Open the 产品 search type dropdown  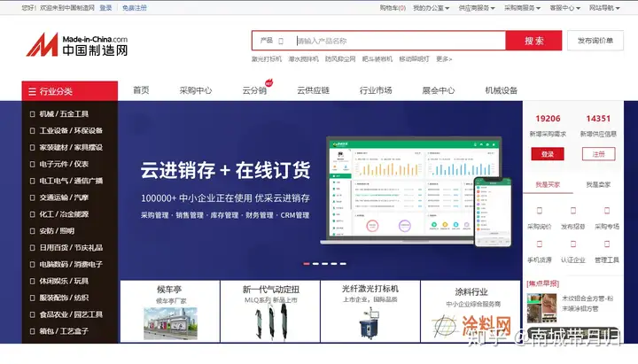pyautogui.click(x=272, y=41)
